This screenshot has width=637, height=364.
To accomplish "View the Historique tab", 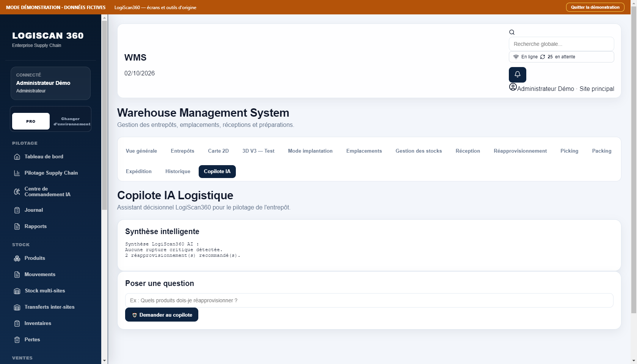I will (178, 171).
